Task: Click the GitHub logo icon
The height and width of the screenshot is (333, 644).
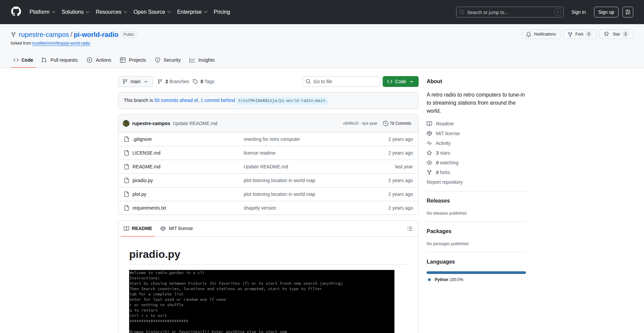Action: coord(16,12)
